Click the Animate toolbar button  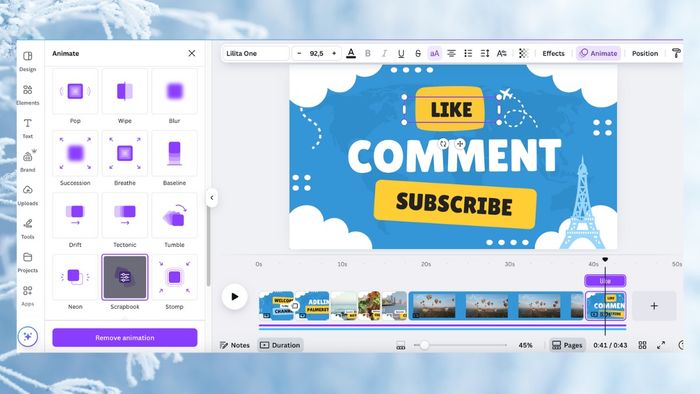click(598, 54)
